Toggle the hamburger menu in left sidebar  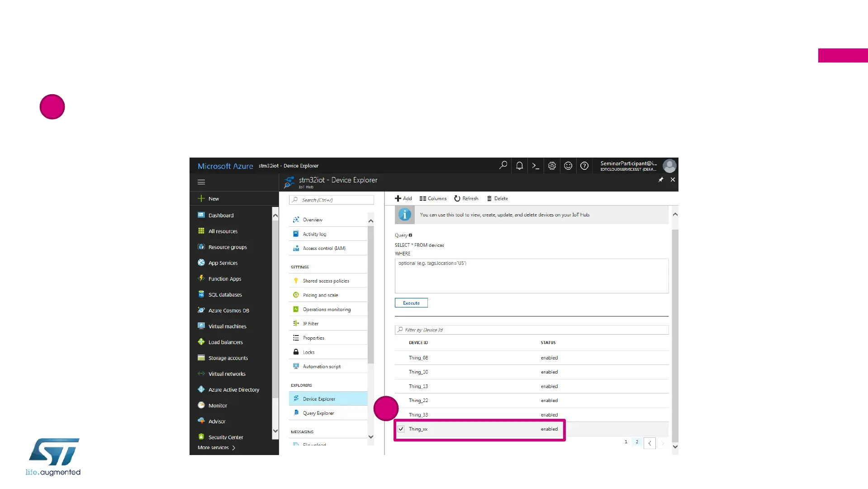pos(201,182)
